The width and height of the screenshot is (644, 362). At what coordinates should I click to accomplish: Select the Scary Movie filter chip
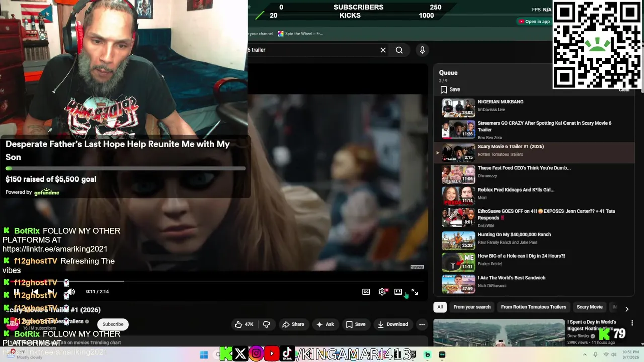(590, 307)
